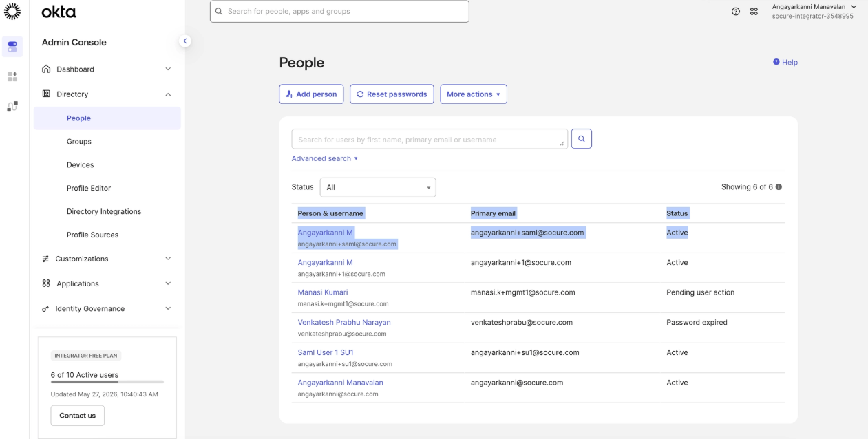868x439 pixels.
Task: Open the add-apps grid icon in left rail
Action: (12, 76)
